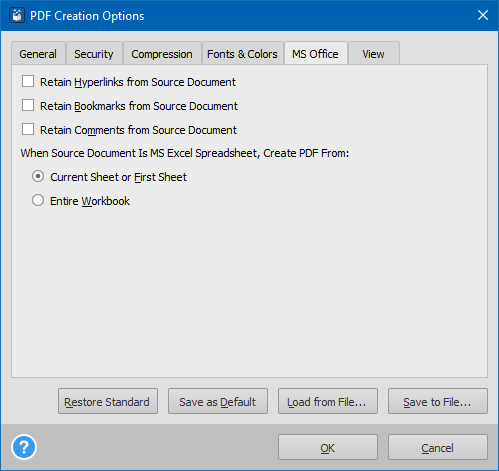Select the MS Office tab

315,53
